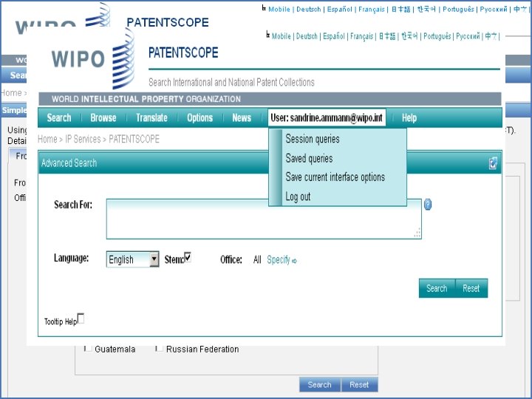This screenshot has width=532, height=399.
Task: Toggle the Stem checkbox
Action: click(188, 257)
